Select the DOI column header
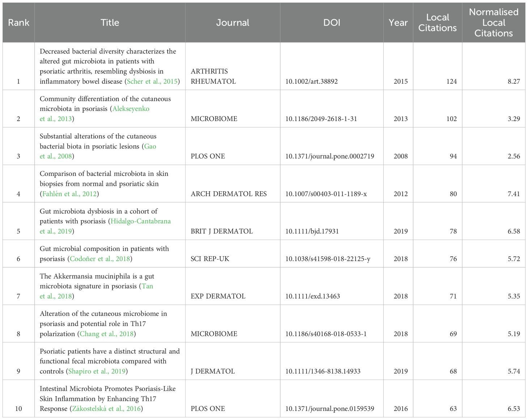Image resolution: width=528 pixels, height=420 pixels. [332, 22]
